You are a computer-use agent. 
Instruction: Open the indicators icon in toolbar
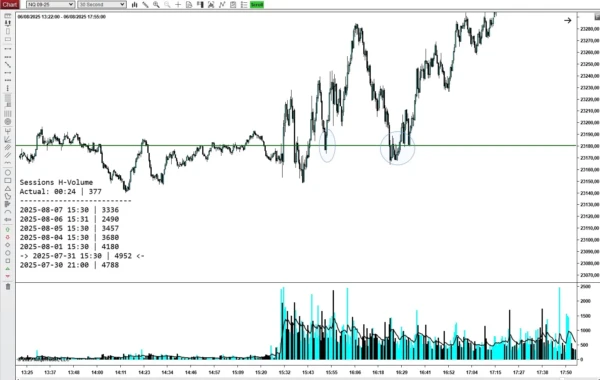(222, 5)
